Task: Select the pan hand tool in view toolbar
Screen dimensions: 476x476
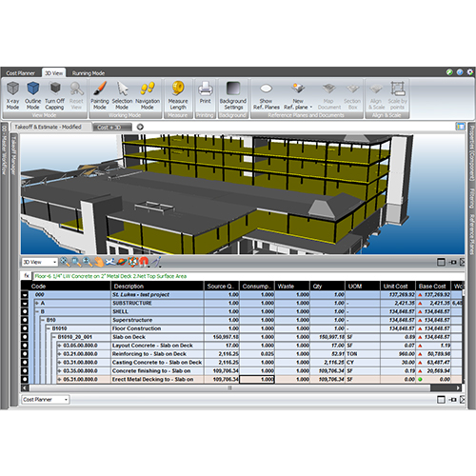Action: (x=99, y=262)
